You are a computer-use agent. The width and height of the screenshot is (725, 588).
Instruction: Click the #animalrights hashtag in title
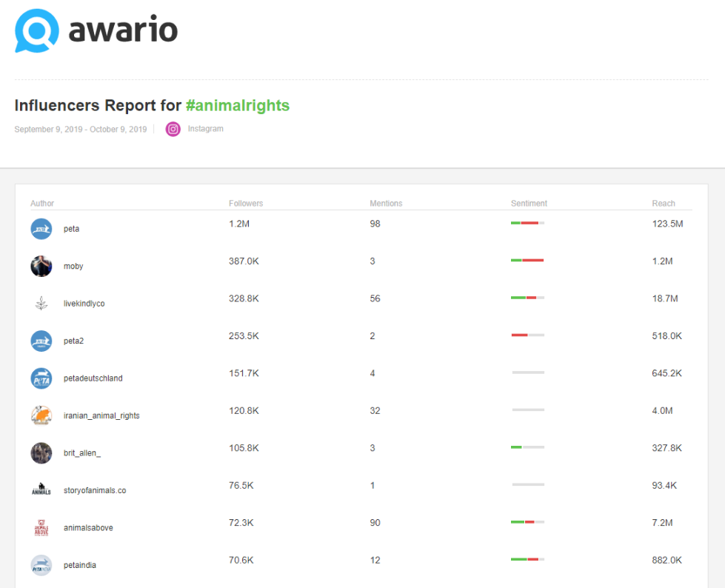[x=238, y=105]
